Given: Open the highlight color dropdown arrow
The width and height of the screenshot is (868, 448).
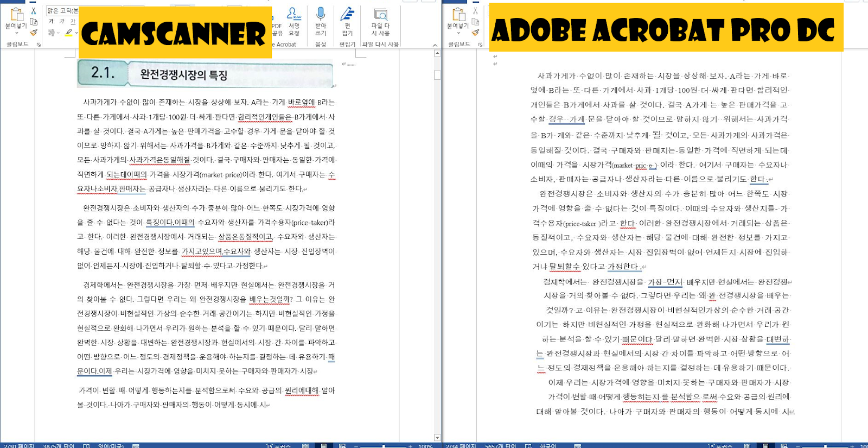Looking at the screenshot, I should (x=76, y=33).
